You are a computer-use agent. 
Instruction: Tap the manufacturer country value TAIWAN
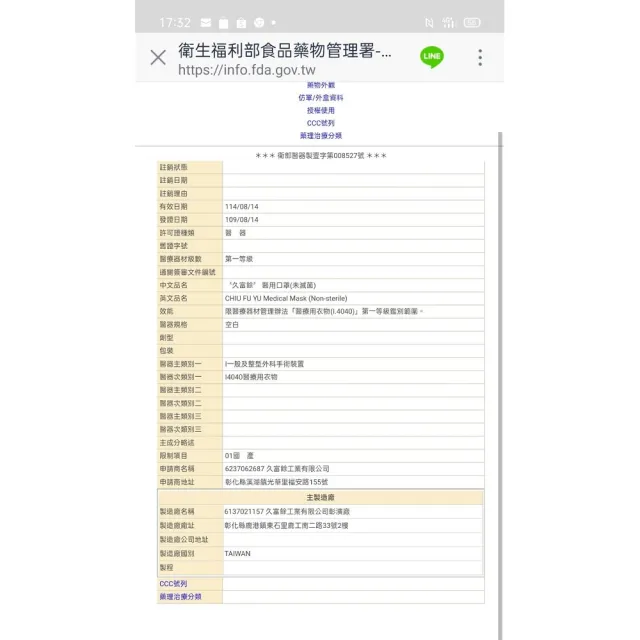point(238,552)
